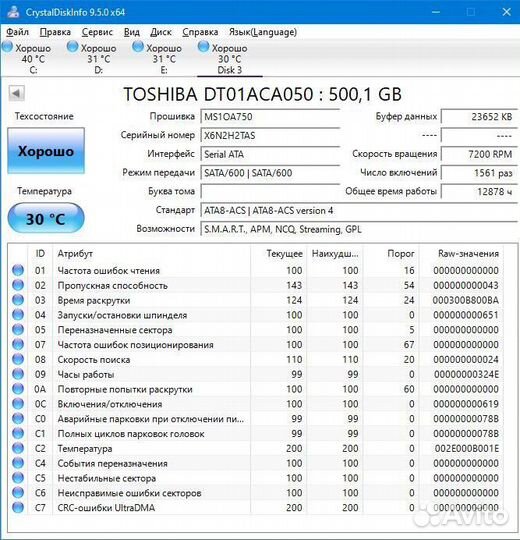The height and width of the screenshot is (540, 520).
Task: Click the status dot for attribute 07
Action: tap(18, 344)
